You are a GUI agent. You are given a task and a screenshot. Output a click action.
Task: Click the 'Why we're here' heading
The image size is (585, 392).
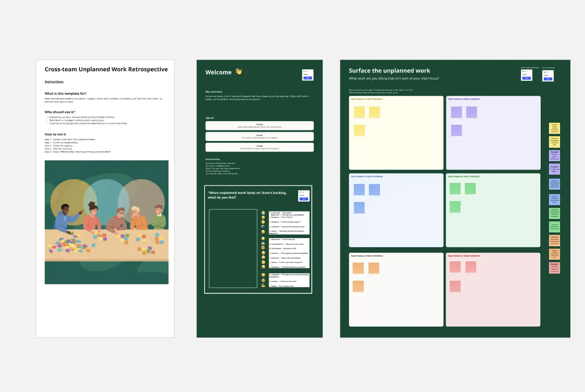click(x=214, y=92)
